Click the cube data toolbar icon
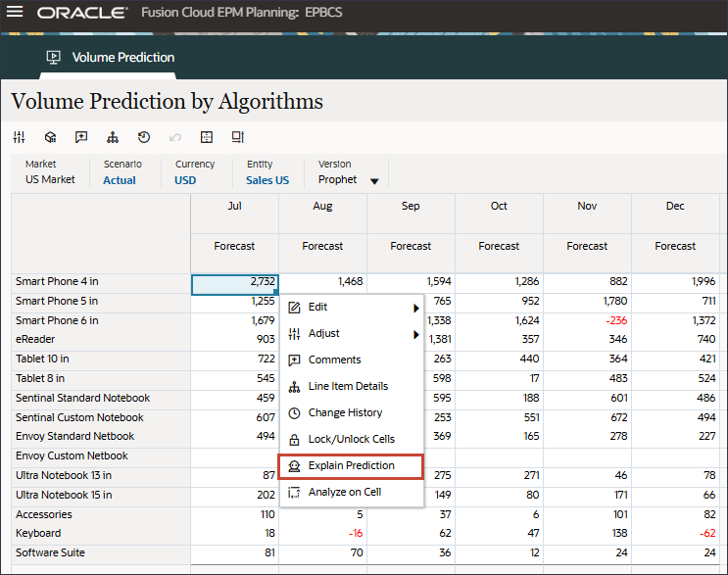 pos(50,137)
